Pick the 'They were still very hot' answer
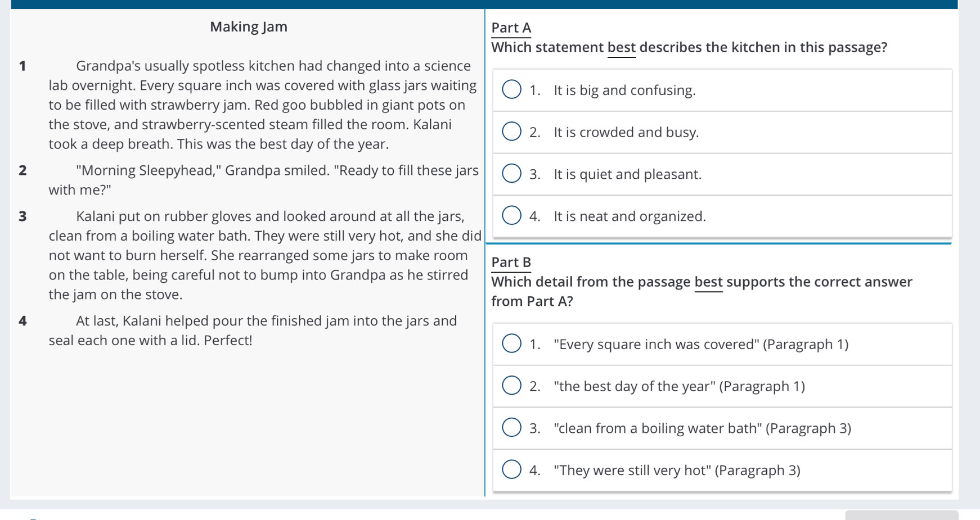The height and width of the screenshot is (520, 980). 511,469
